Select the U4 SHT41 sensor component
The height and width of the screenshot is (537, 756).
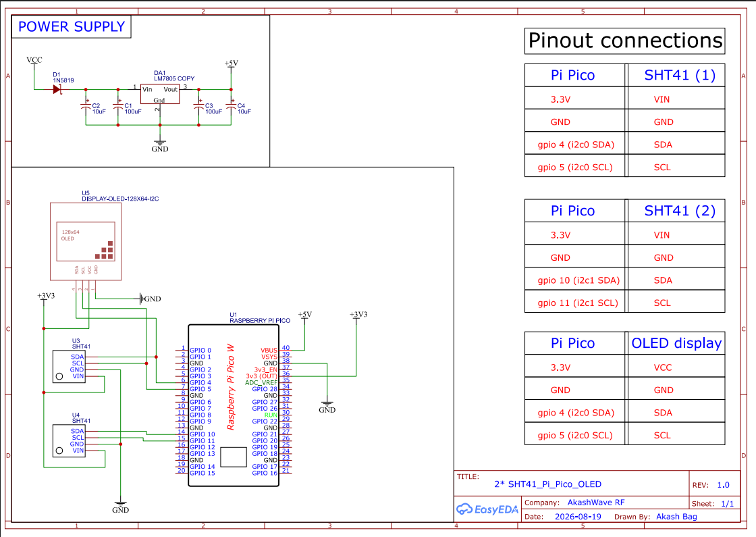click(69, 441)
